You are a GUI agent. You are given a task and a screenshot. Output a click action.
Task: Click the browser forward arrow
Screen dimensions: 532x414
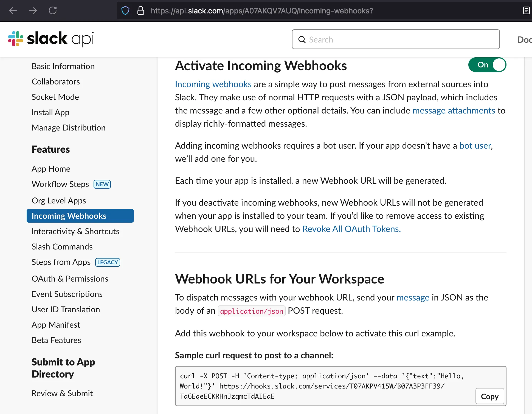[33, 11]
